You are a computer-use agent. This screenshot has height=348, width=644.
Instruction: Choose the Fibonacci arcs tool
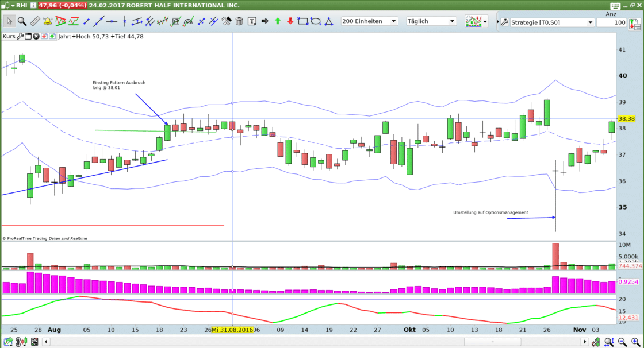(x=188, y=21)
